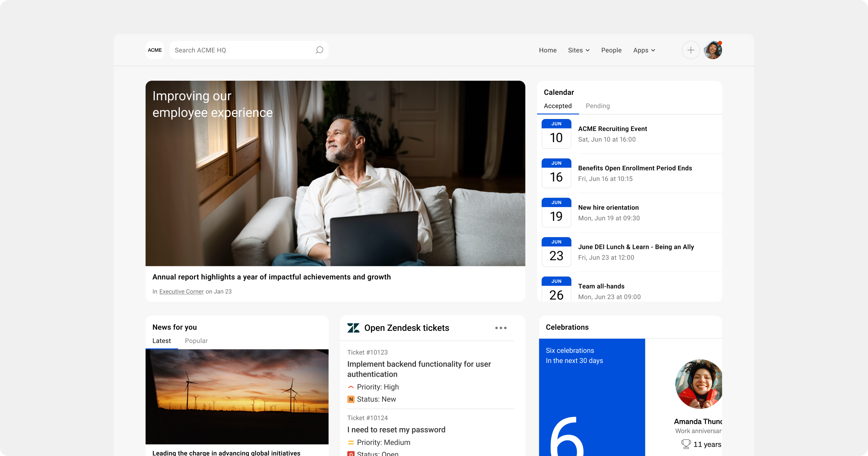Open the Zendesk tickets more options menu
The image size is (868, 456).
(501, 328)
